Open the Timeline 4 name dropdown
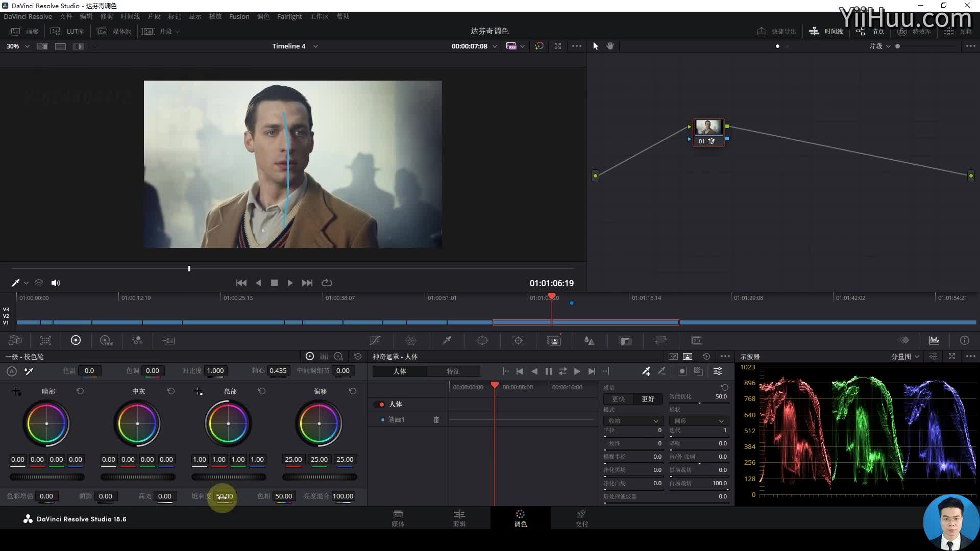Viewport: 980px width, 551px height. click(295, 46)
